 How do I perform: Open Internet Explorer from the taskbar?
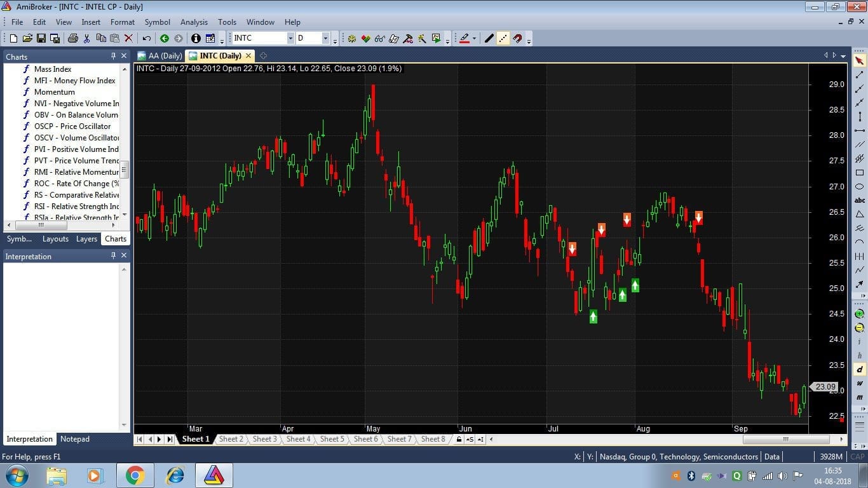[x=174, y=475]
